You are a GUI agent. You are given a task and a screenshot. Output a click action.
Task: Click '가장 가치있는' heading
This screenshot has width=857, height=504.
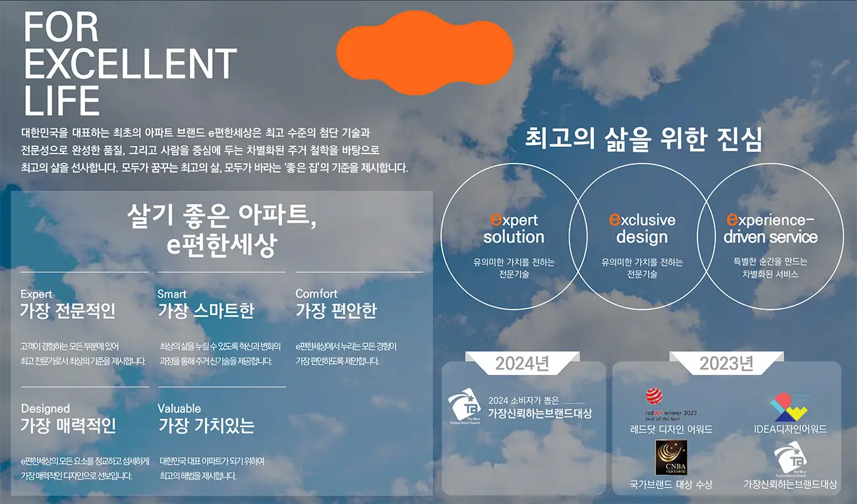coord(206,426)
